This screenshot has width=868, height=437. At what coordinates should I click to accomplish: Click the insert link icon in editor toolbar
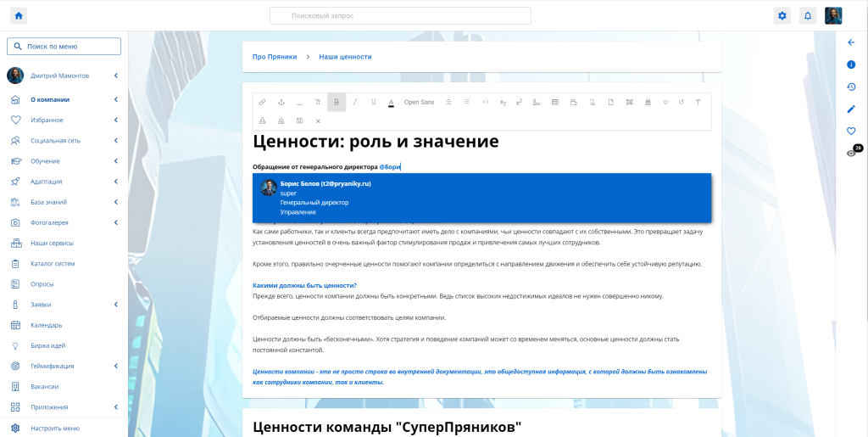tap(262, 102)
